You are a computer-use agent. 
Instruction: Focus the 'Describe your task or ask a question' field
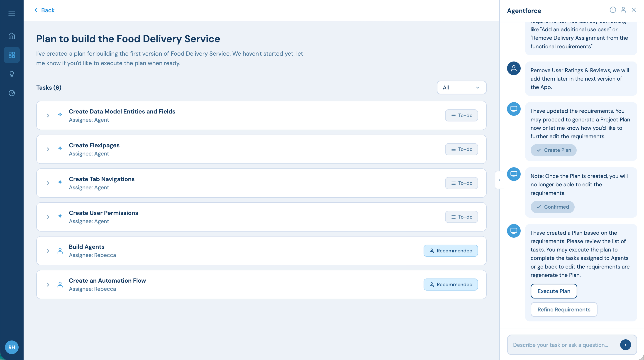click(561, 345)
